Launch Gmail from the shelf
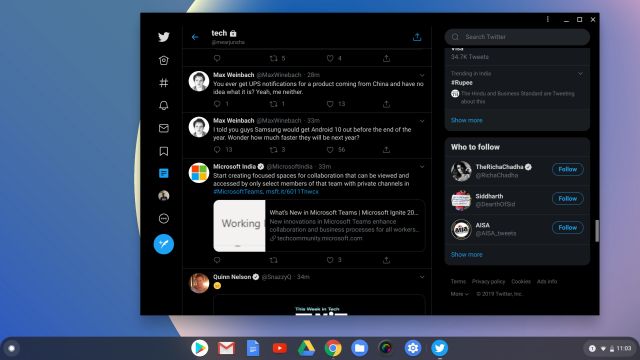The image size is (640, 360). pos(226,348)
